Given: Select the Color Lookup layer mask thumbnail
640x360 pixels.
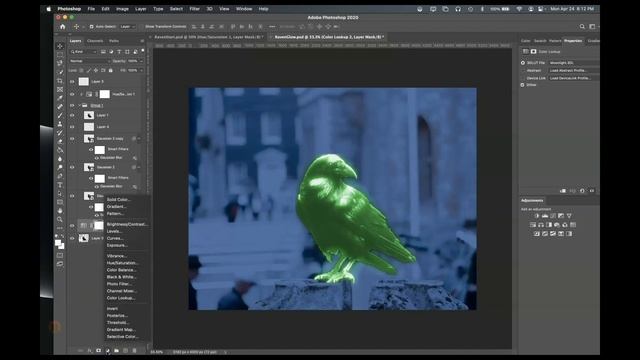Looking at the screenshot, I should coord(98,225).
